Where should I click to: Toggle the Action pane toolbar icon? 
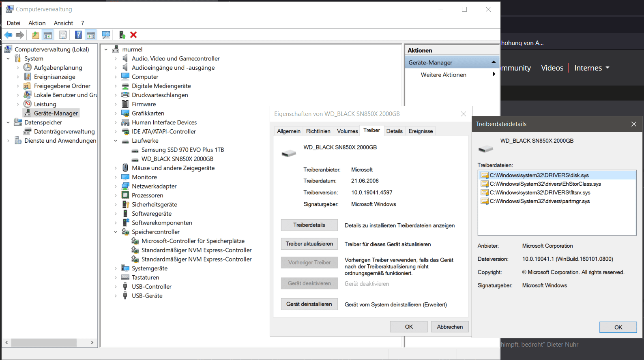coord(91,35)
